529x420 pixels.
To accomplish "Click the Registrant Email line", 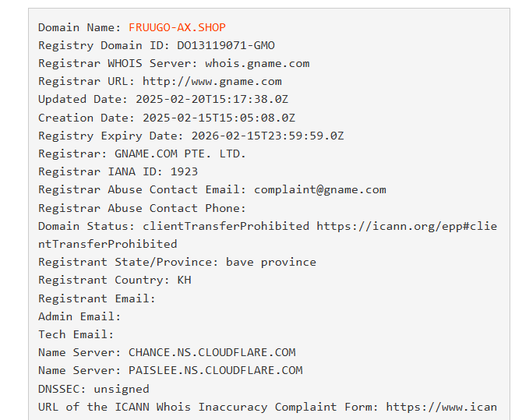I will click(x=97, y=298).
